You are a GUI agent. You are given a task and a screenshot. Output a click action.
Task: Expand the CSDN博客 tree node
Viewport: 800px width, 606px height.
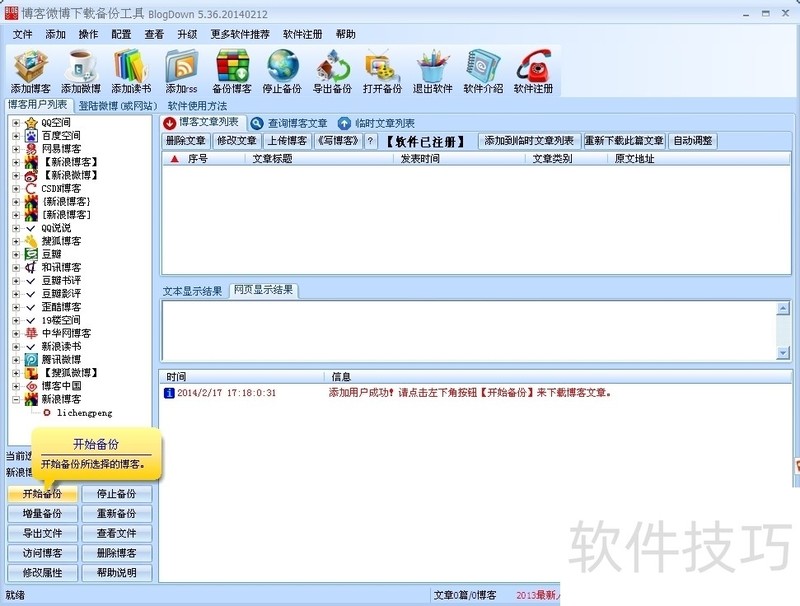16,188
